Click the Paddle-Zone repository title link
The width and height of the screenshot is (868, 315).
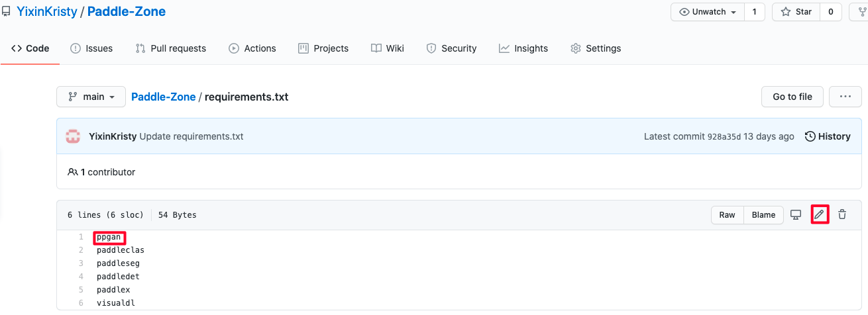pyautogui.click(x=127, y=12)
